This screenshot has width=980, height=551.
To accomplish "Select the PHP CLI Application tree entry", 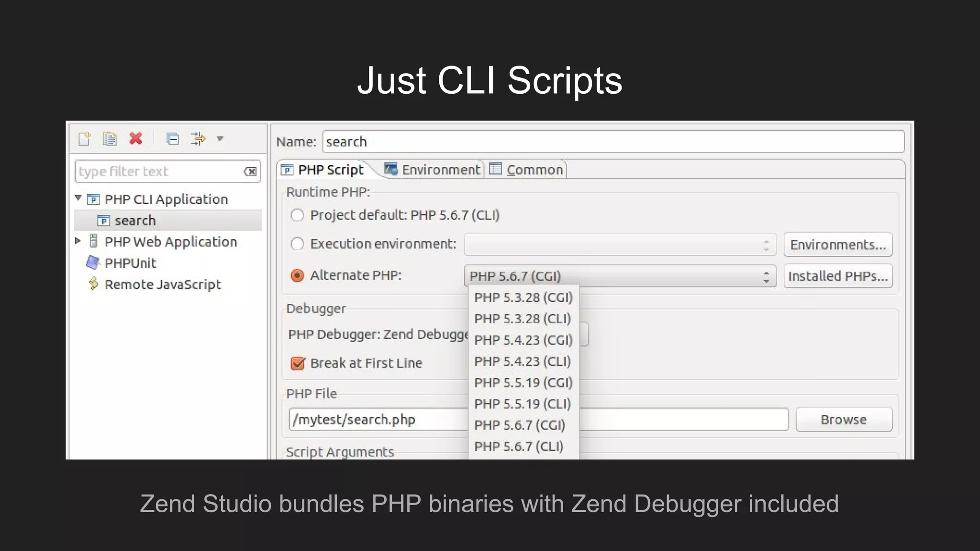I will point(166,199).
